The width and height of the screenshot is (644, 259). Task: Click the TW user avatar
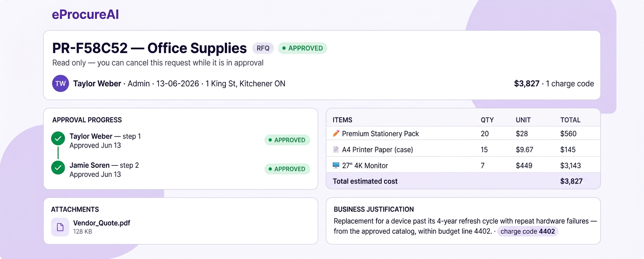[60, 83]
